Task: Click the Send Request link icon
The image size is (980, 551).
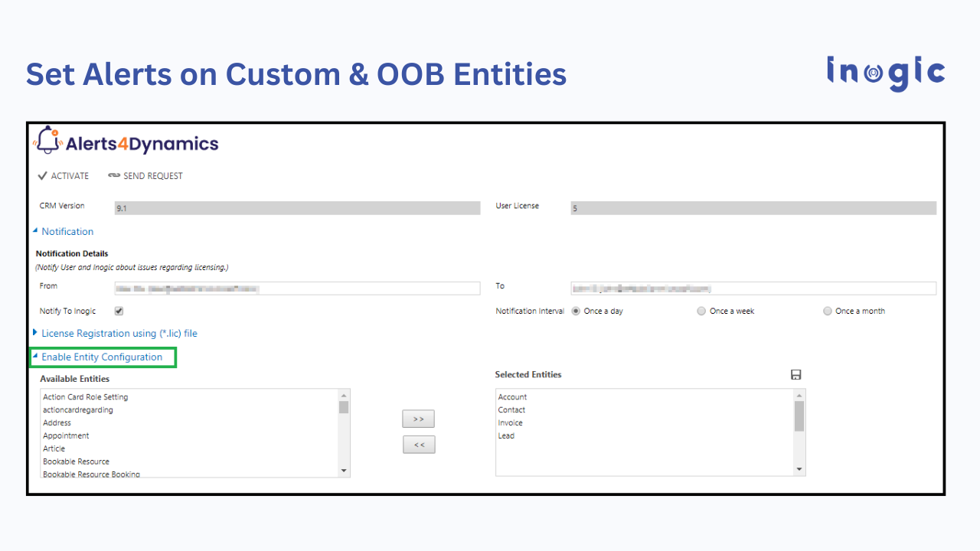Action: [114, 176]
